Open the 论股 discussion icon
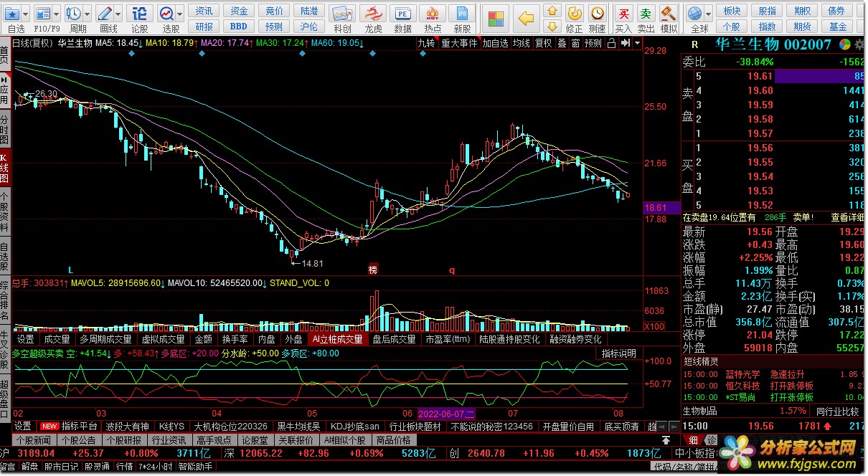This screenshot has height=476, width=868. point(140,14)
